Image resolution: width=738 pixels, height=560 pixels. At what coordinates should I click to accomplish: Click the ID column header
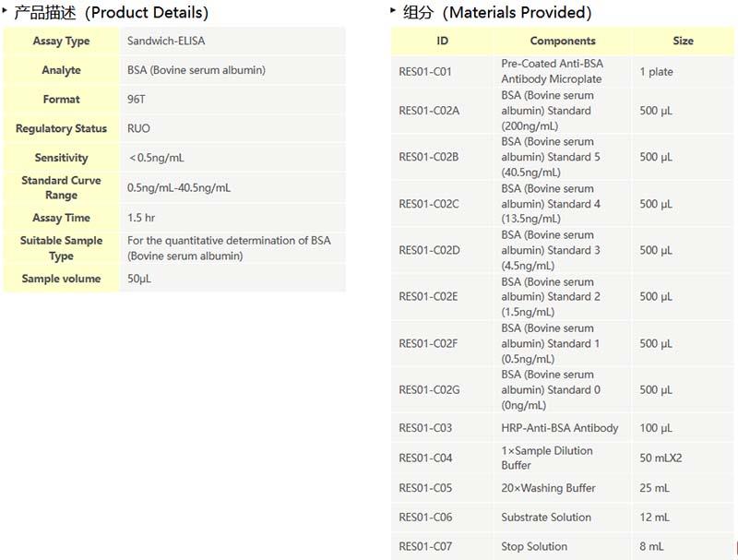tap(442, 42)
